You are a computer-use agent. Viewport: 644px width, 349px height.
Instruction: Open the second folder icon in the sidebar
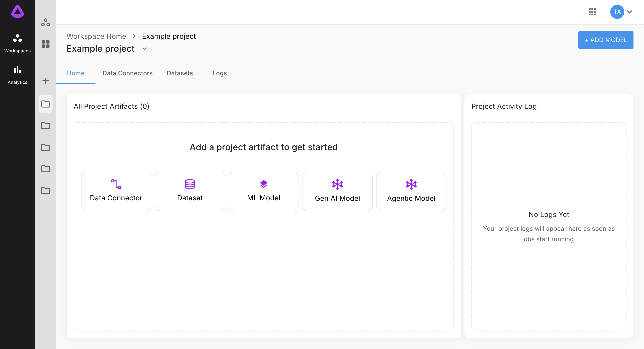pyautogui.click(x=46, y=125)
